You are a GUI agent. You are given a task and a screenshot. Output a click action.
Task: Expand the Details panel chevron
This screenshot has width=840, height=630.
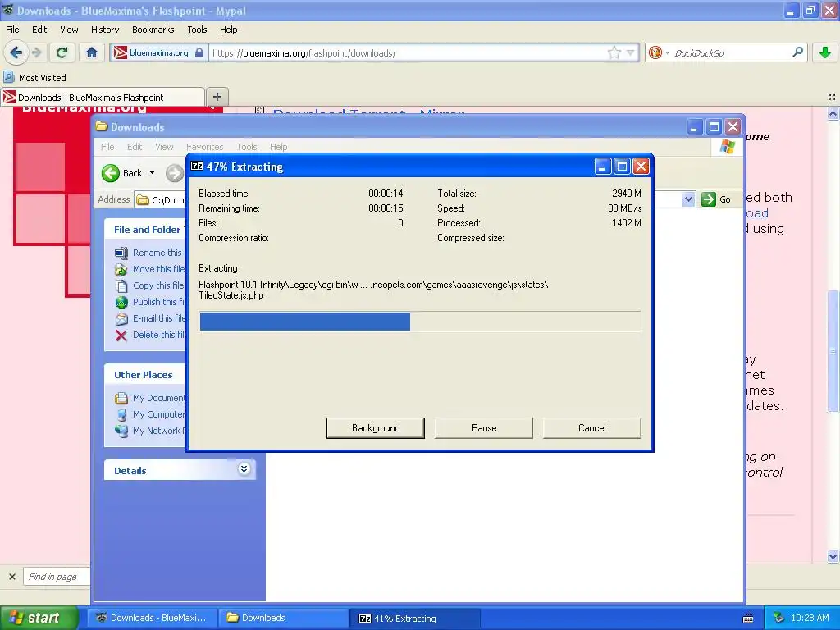pos(244,469)
